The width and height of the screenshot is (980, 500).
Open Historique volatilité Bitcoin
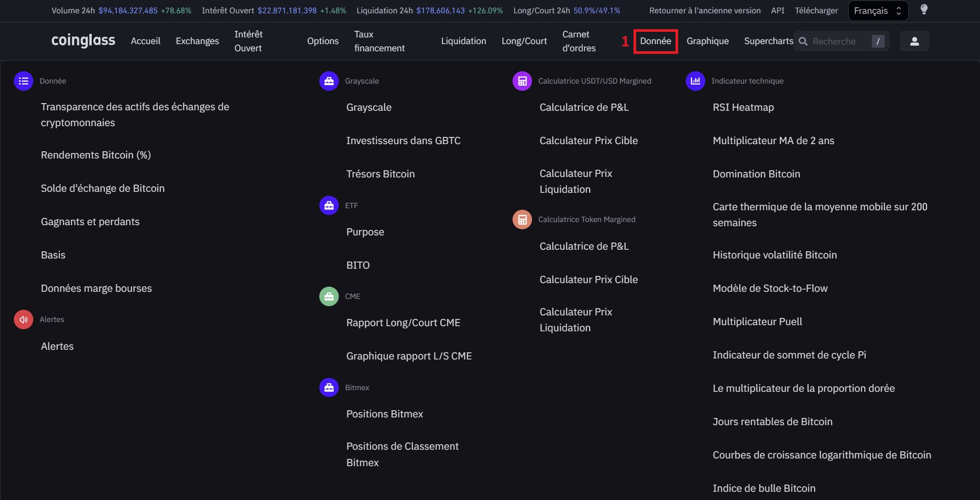(775, 255)
